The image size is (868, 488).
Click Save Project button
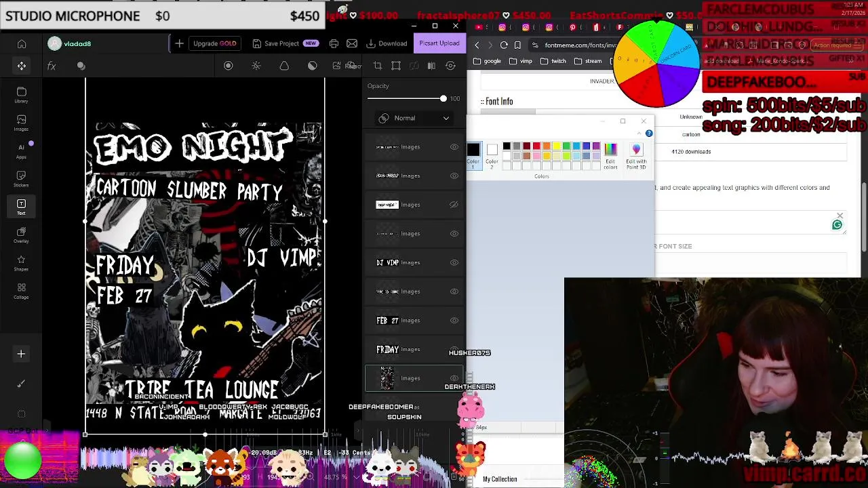pos(285,43)
